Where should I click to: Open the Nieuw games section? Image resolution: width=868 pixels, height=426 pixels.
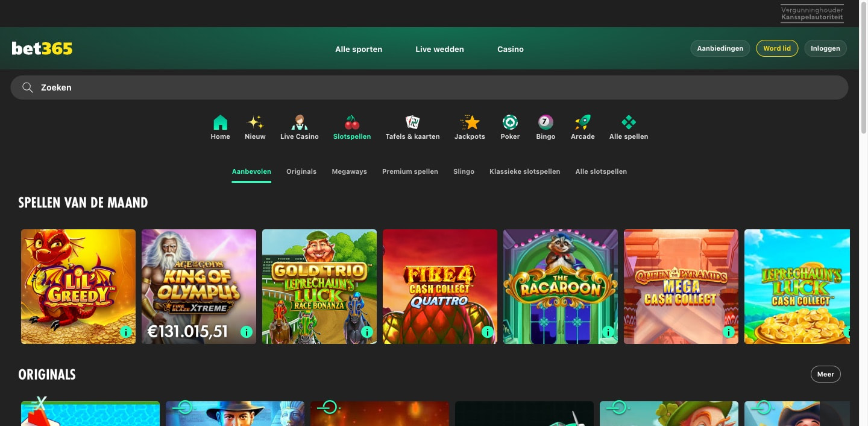[x=255, y=127]
